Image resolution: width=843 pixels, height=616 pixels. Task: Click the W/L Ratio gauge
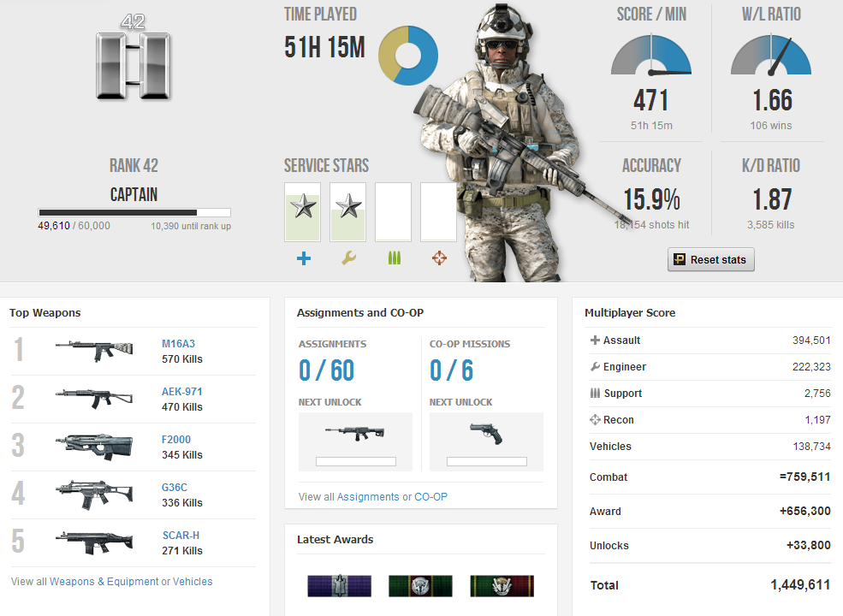pyautogui.click(x=771, y=55)
